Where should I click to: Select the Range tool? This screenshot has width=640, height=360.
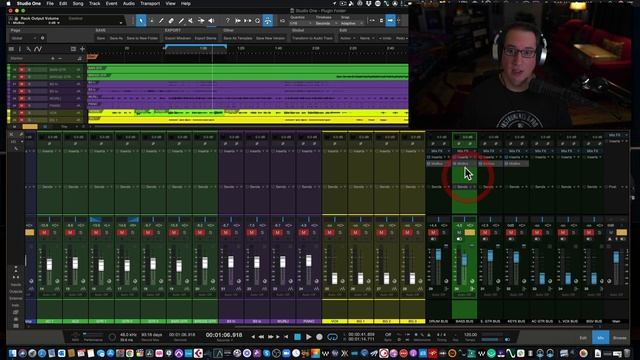click(151, 20)
